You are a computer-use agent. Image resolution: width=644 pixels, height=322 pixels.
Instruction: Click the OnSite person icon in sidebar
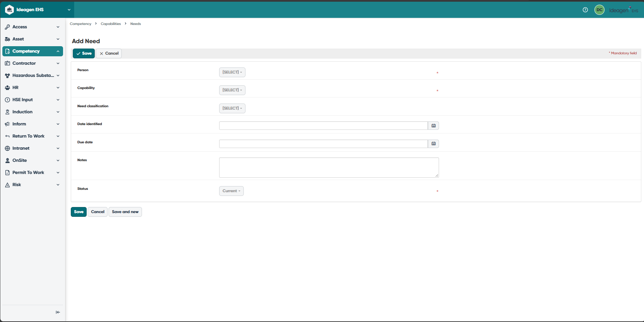(7, 160)
